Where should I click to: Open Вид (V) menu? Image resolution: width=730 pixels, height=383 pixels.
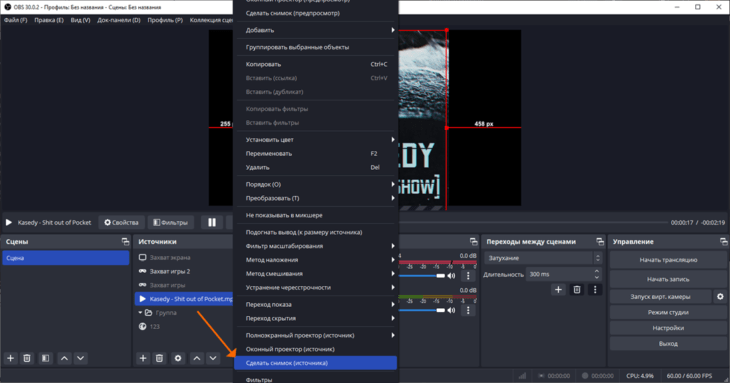(81, 20)
